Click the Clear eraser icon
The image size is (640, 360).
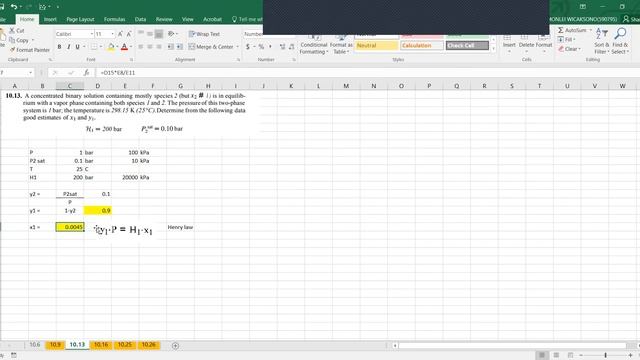click(x=561, y=49)
